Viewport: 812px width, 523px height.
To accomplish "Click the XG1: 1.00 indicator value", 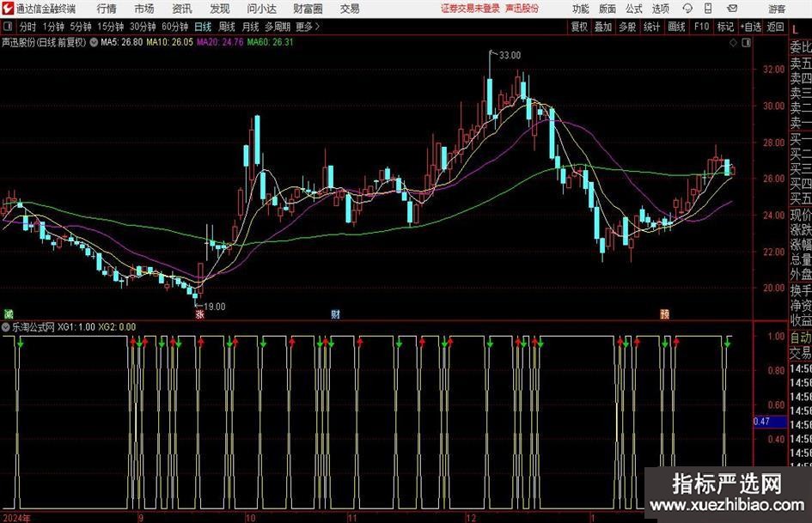I will coord(76,326).
